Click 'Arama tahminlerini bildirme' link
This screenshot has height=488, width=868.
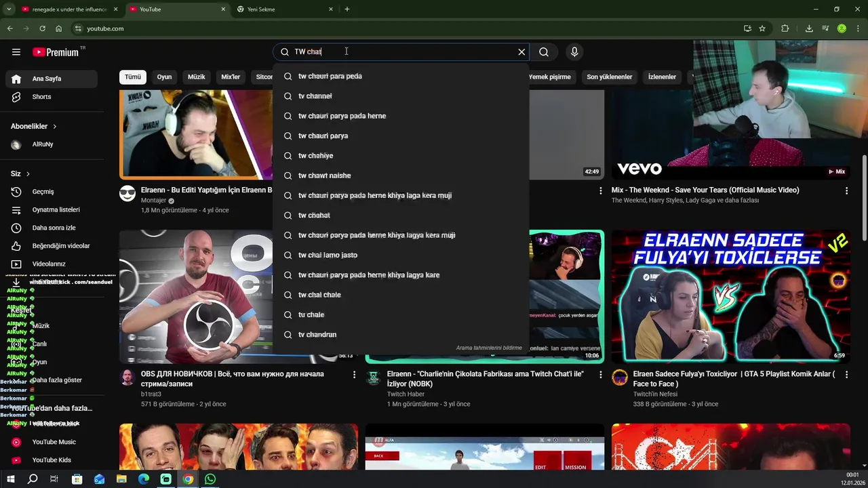(489, 348)
